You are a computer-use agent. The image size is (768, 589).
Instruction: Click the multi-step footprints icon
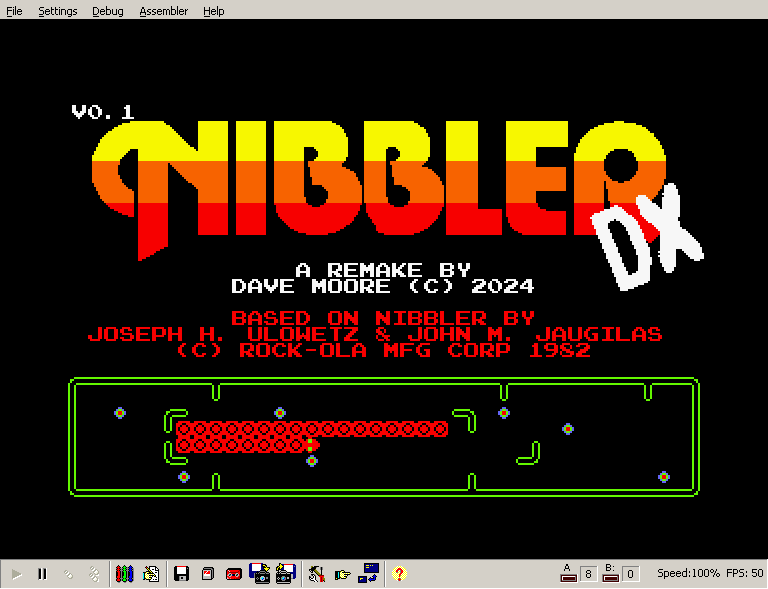point(94,574)
